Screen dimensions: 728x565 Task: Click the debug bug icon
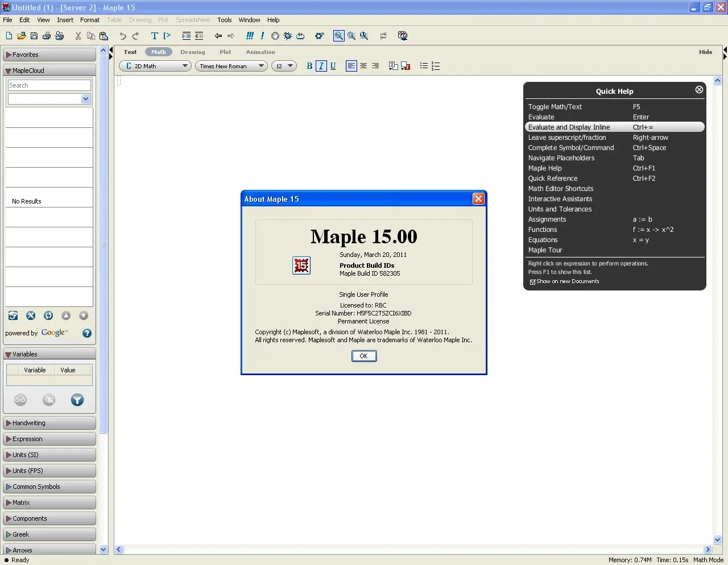point(288,36)
